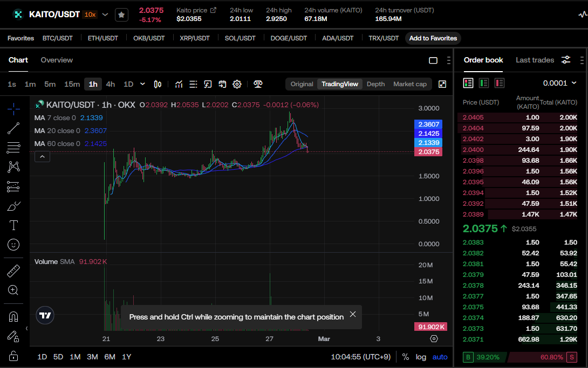Switch to the Last trades tab
588x368 pixels.
[x=535, y=60]
